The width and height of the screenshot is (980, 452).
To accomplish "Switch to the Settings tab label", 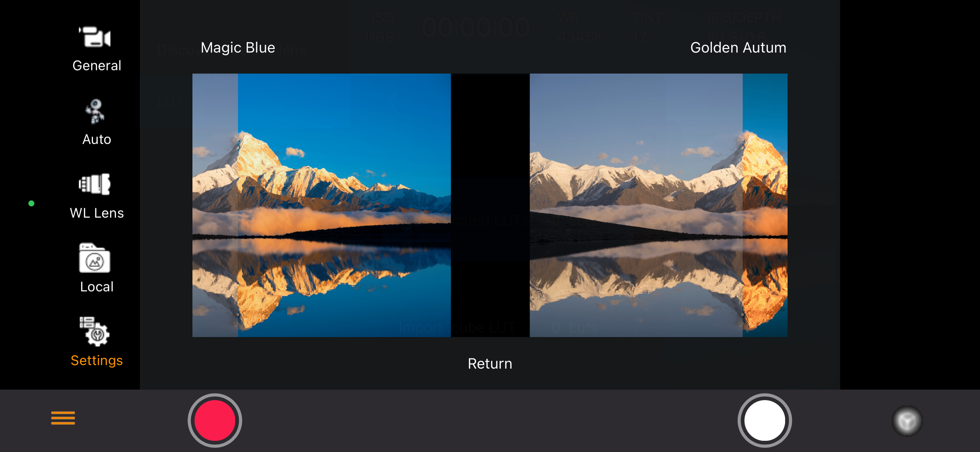I will pos(97,360).
